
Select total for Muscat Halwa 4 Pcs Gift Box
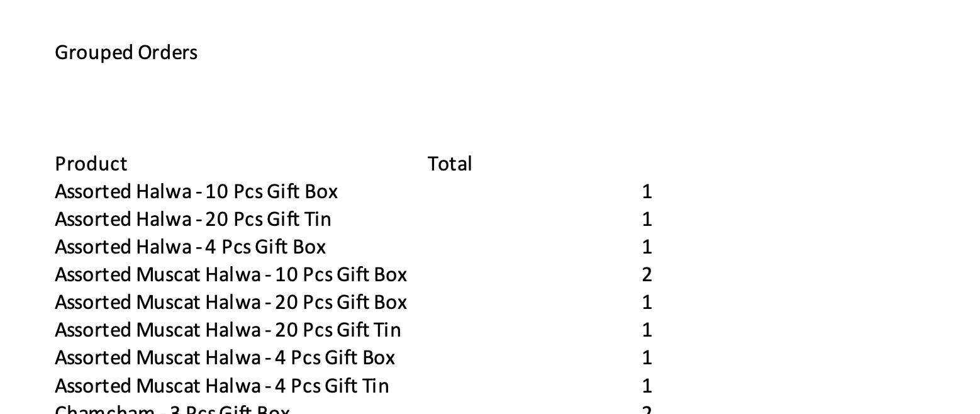tap(647, 358)
